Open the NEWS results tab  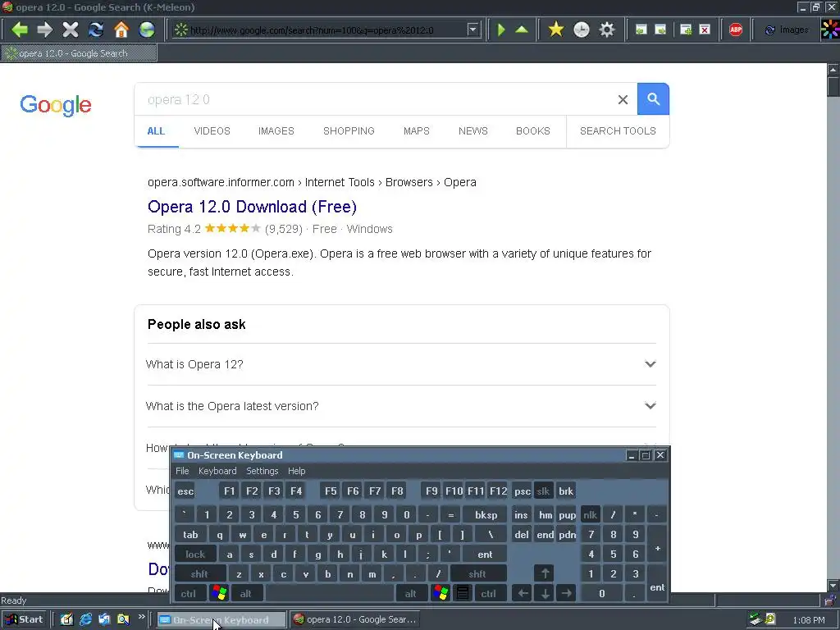tap(473, 131)
